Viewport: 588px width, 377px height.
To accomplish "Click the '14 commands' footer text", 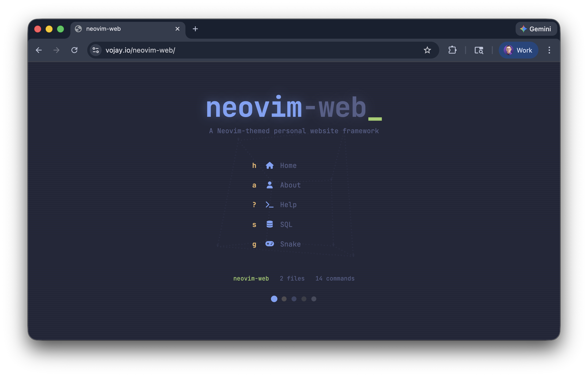I will coord(335,279).
